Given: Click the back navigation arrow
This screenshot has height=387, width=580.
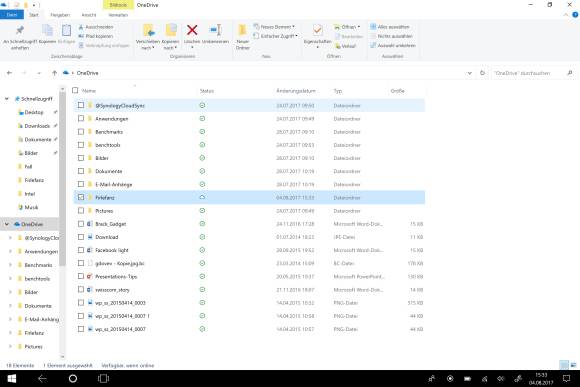Looking at the screenshot, I should (x=9, y=73).
